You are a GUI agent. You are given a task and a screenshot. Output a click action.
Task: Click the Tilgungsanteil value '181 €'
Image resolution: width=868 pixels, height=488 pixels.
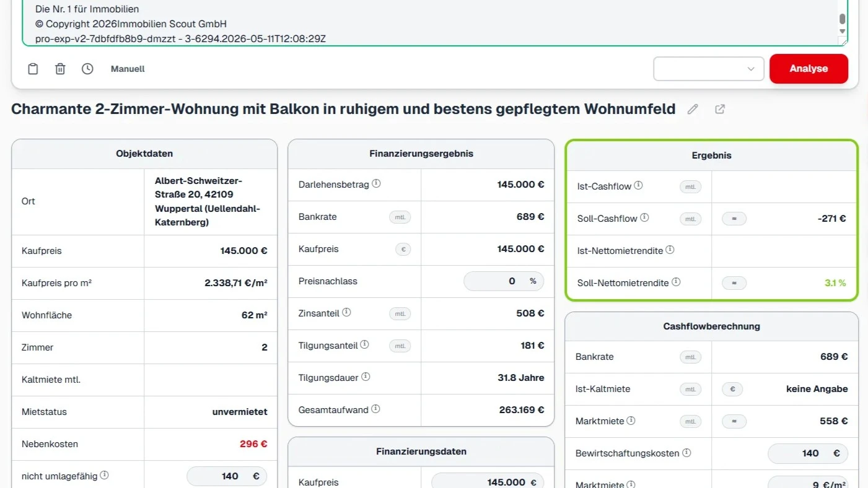pos(532,346)
